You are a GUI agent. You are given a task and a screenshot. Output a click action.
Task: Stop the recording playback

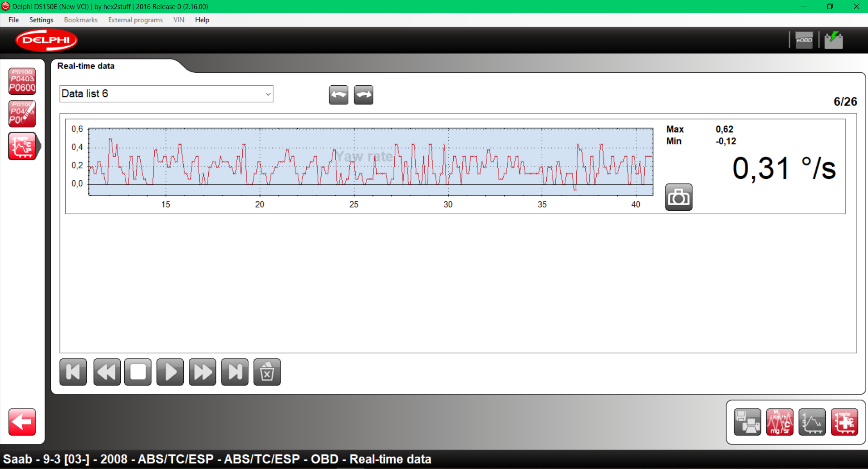[138, 372]
